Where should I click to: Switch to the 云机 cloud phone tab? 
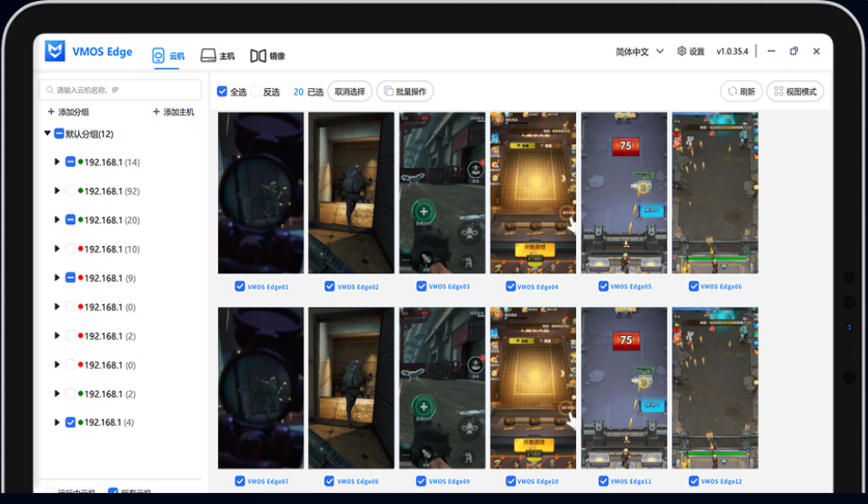[x=168, y=56]
